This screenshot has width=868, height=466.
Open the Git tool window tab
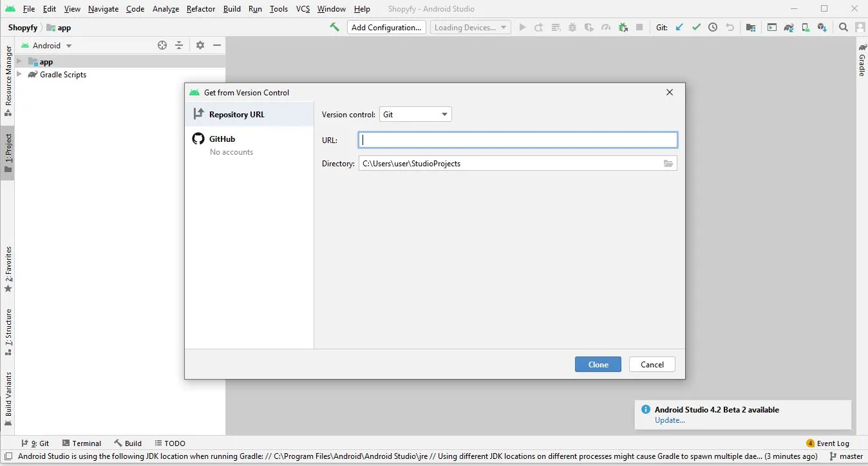(35, 443)
